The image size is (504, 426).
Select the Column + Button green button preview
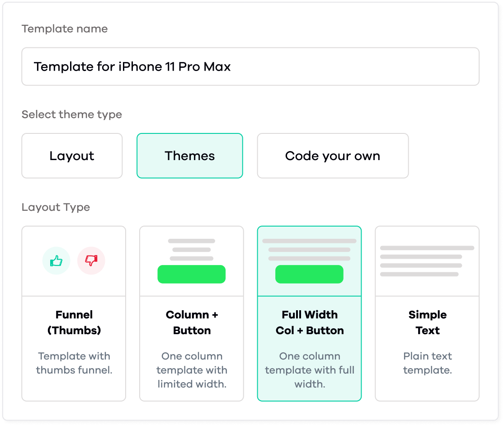192,274
